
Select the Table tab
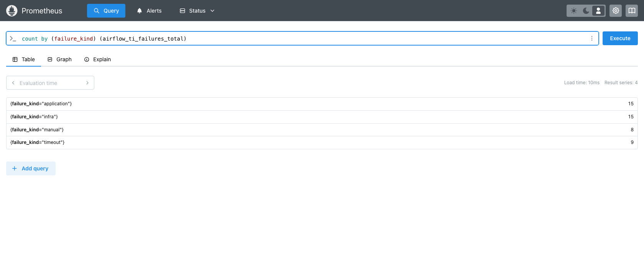coord(23,59)
